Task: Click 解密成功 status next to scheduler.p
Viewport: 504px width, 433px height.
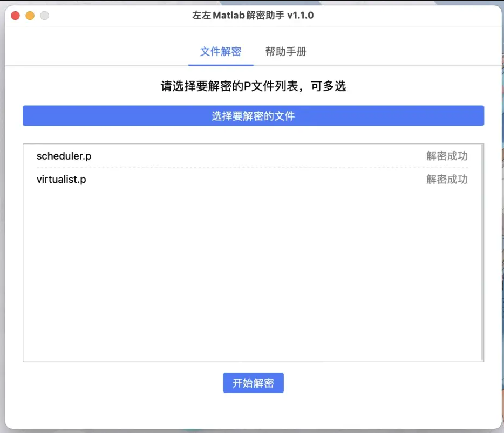Action: (447, 156)
